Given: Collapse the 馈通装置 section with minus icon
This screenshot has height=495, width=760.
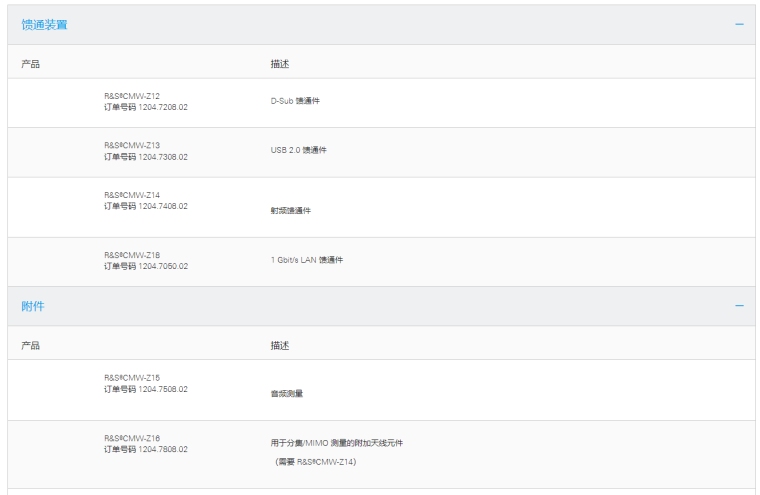Looking at the screenshot, I should click(x=739, y=24).
